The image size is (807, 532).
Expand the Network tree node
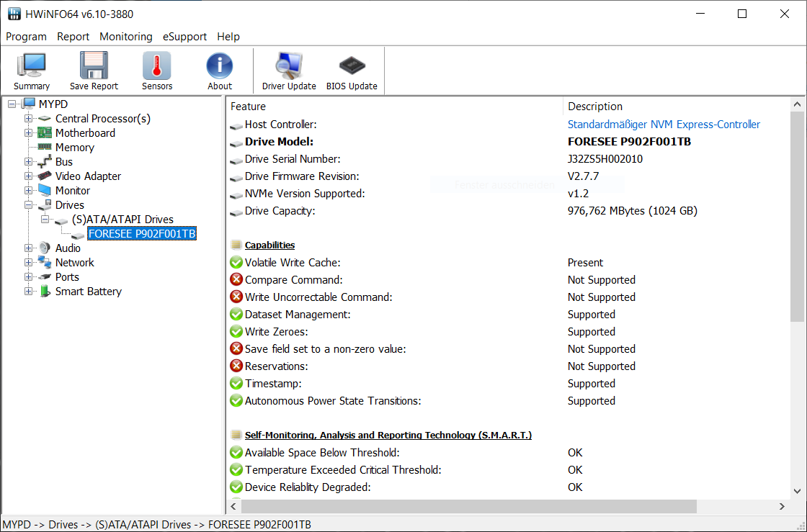[x=28, y=263]
